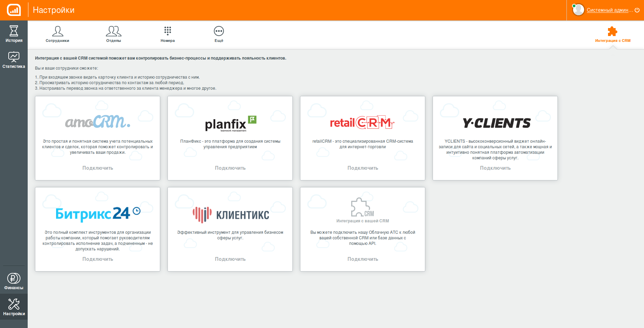Screen dimensions: 644x328
Task: Click list item 2 about историю сотрудничества по контактам
Action: tap(109, 83)
